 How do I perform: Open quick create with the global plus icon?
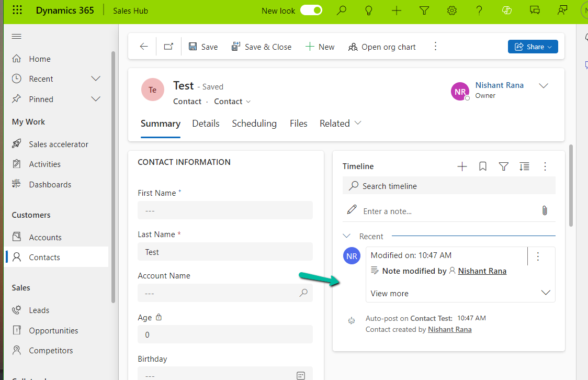[x=396, y=10]
